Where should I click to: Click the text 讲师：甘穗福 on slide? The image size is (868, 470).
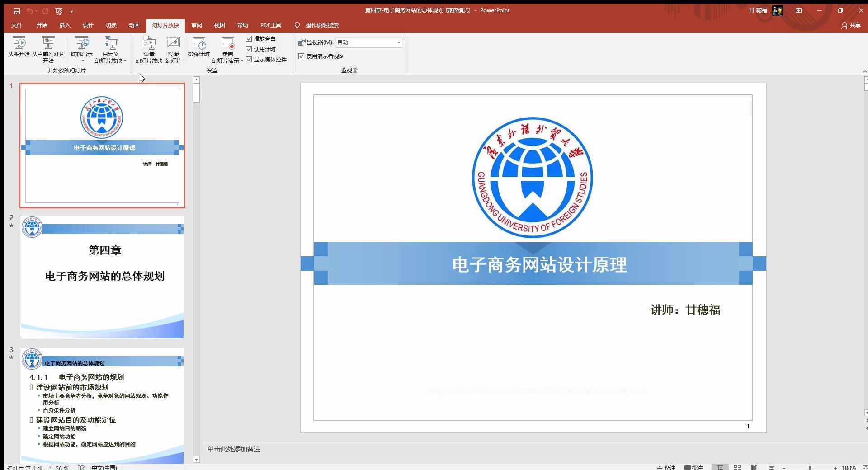tap(685, 310)
